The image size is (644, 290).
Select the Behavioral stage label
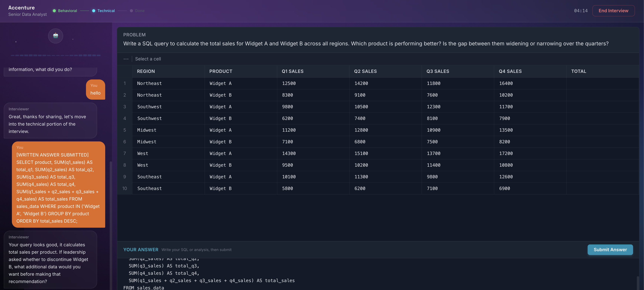[x=67, y=11]
